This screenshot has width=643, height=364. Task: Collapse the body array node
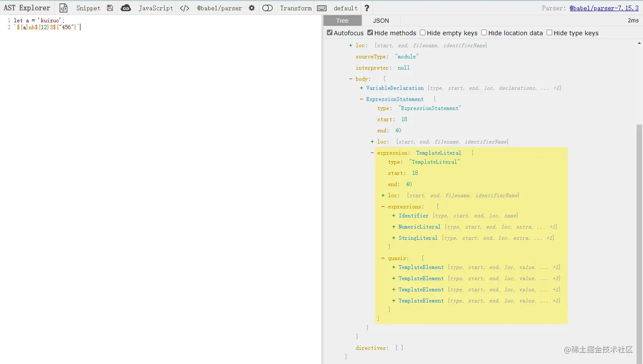351,79
